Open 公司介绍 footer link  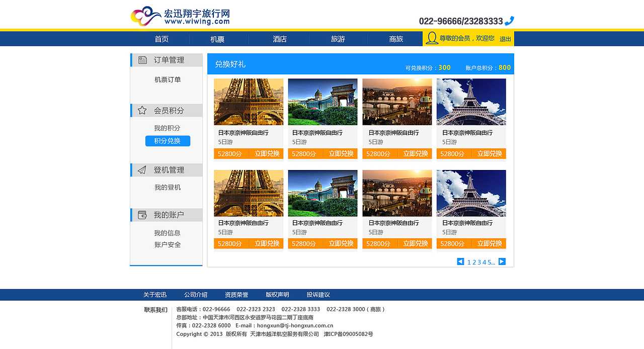tap(196, 295)
